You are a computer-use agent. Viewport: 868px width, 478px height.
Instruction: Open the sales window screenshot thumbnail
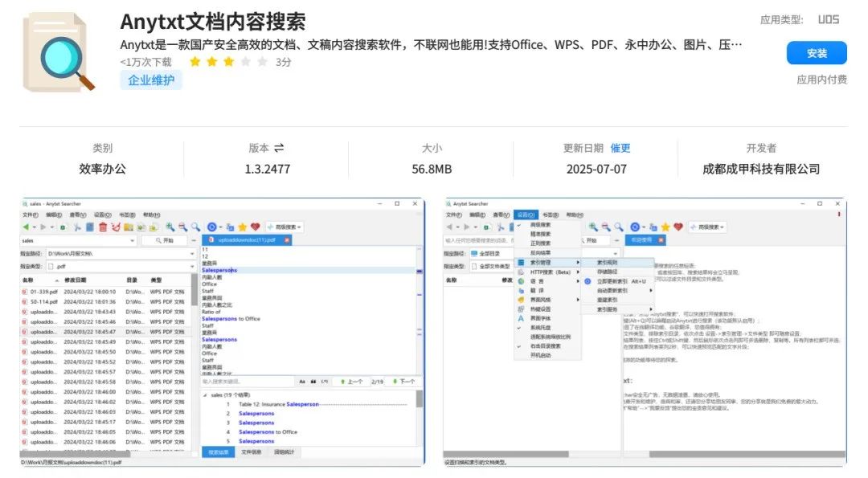point(223,332)
